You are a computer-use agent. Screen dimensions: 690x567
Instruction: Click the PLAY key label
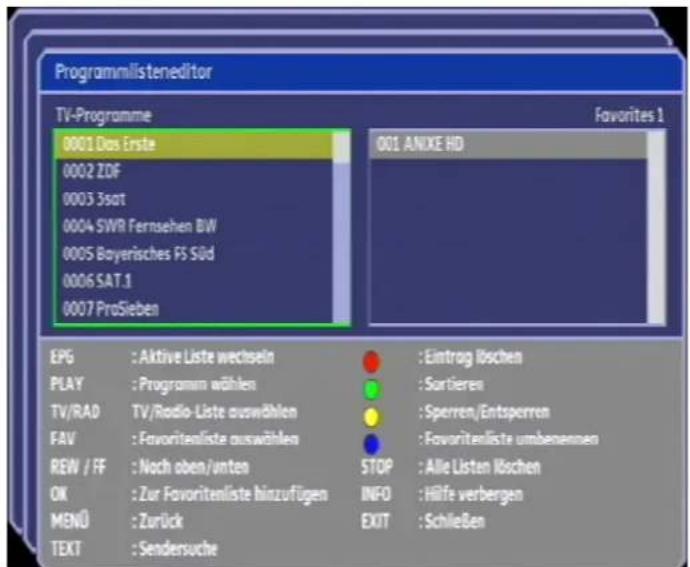pyautogui.click(x=66, y=384)
